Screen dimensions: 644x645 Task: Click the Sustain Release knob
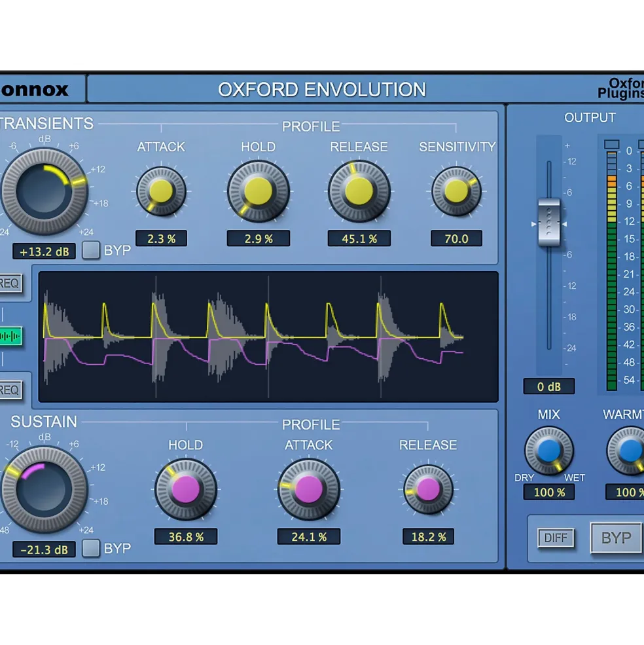coord(428,490)
